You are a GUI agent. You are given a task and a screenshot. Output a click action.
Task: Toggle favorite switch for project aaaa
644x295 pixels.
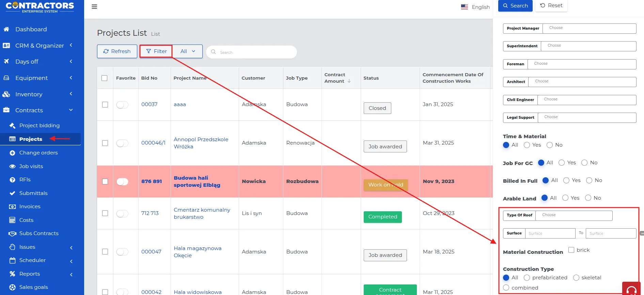click(122, 105)
